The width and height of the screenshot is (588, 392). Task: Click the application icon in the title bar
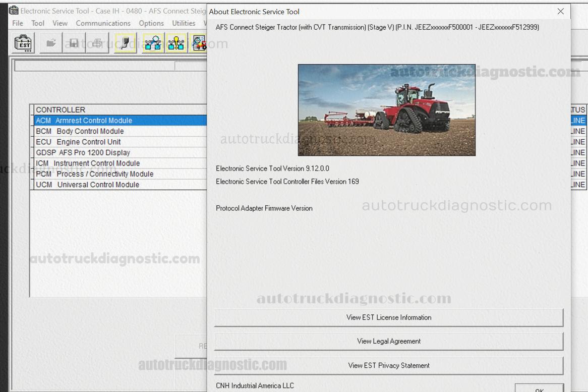point(14,11)
